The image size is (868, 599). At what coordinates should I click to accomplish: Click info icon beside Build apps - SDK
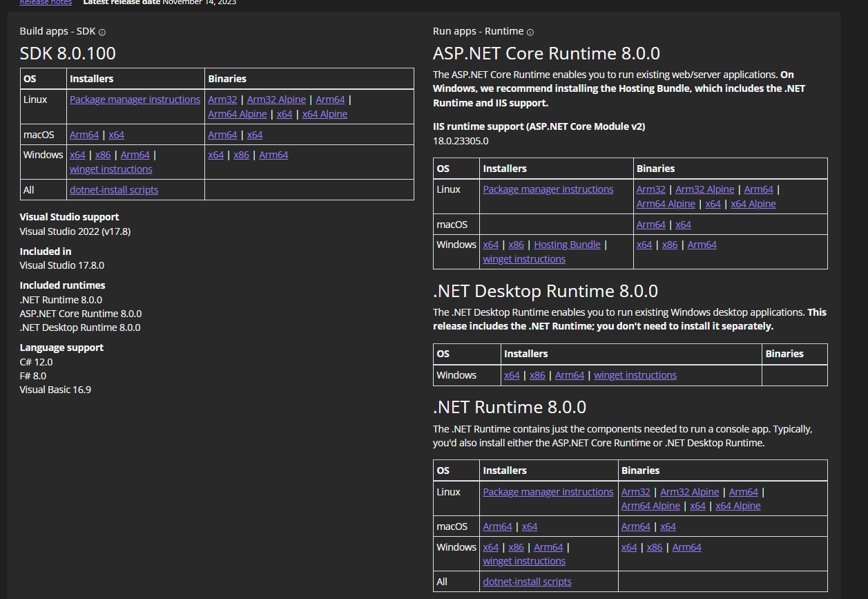click(102, 32)
